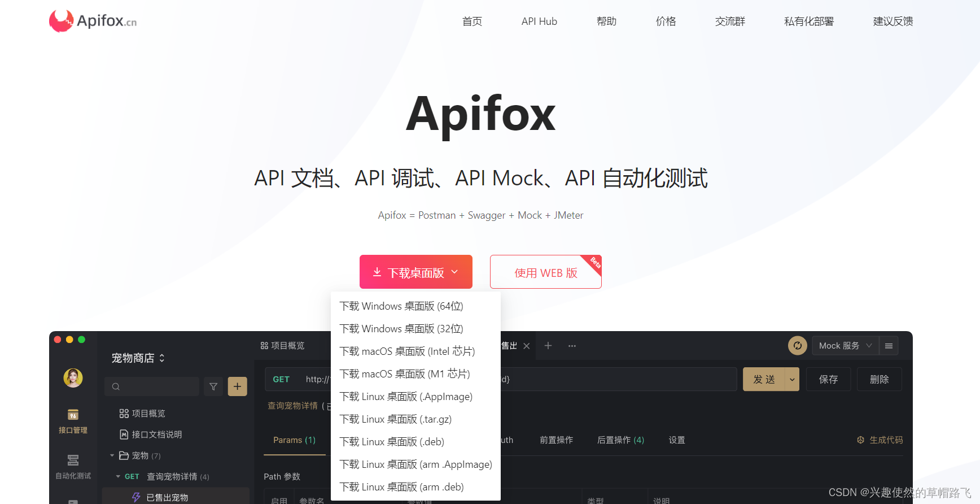Image resolution: width=980 pixels, height=504 pixels.
Task: Click the refresh sync circle icon
Action: point(798,345)
